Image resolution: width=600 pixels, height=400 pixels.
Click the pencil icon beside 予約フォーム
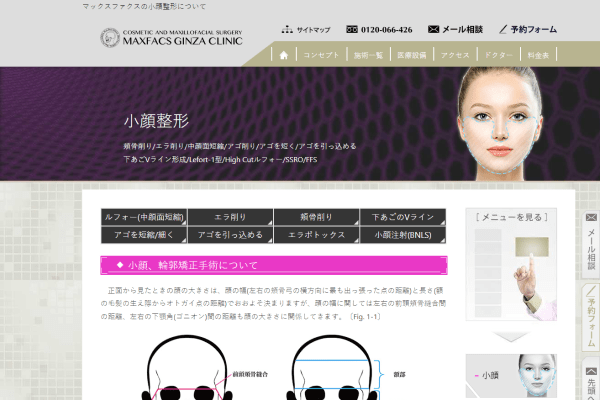503,29
